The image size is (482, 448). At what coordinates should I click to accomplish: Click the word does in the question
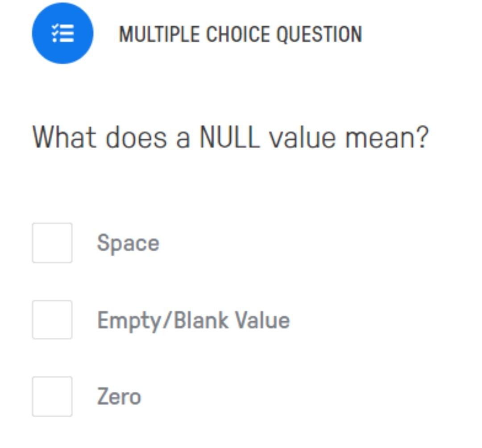click(x=137, y=137)
